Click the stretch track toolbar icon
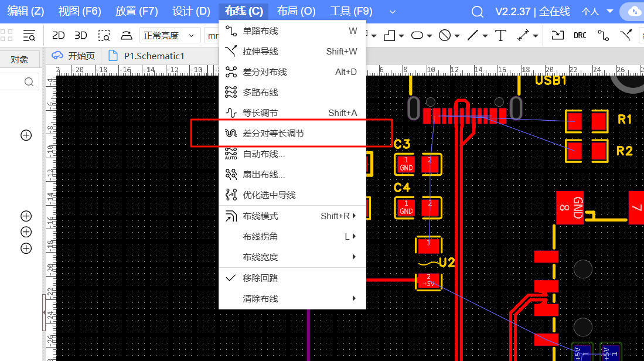 [x=626, y=36]
